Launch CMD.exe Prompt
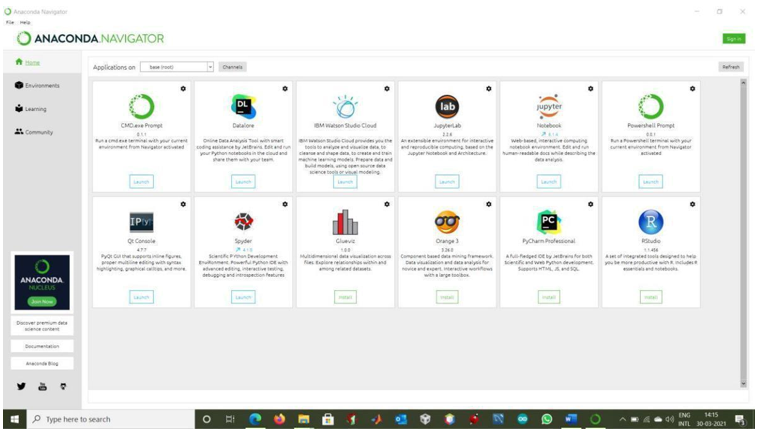Viewport: 758px width, 433px height. pyautogui.click(x=142, y=182)
